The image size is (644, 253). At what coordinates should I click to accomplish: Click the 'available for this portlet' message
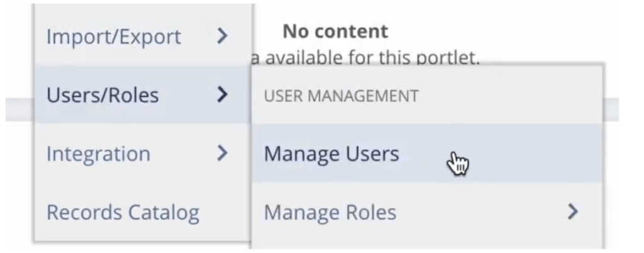[365, 58]
